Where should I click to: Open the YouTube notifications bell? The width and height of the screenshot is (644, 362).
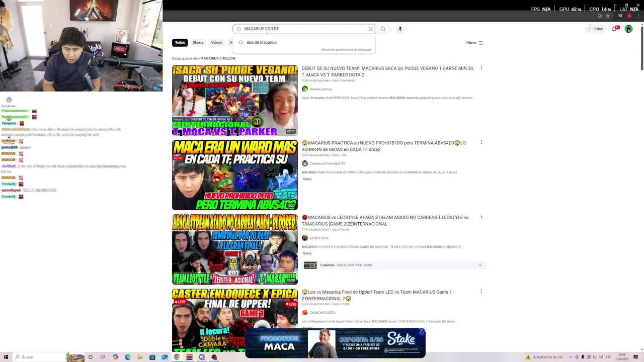614,29
